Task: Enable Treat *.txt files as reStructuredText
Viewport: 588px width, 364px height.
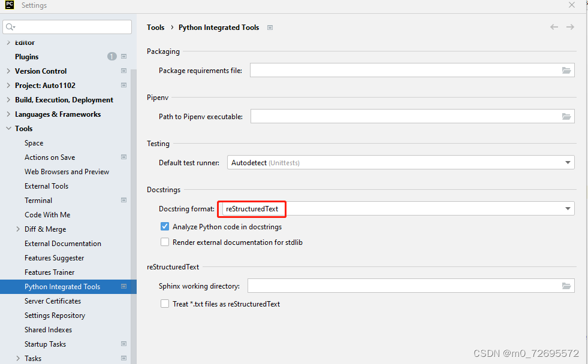Action: coord(165,304)
